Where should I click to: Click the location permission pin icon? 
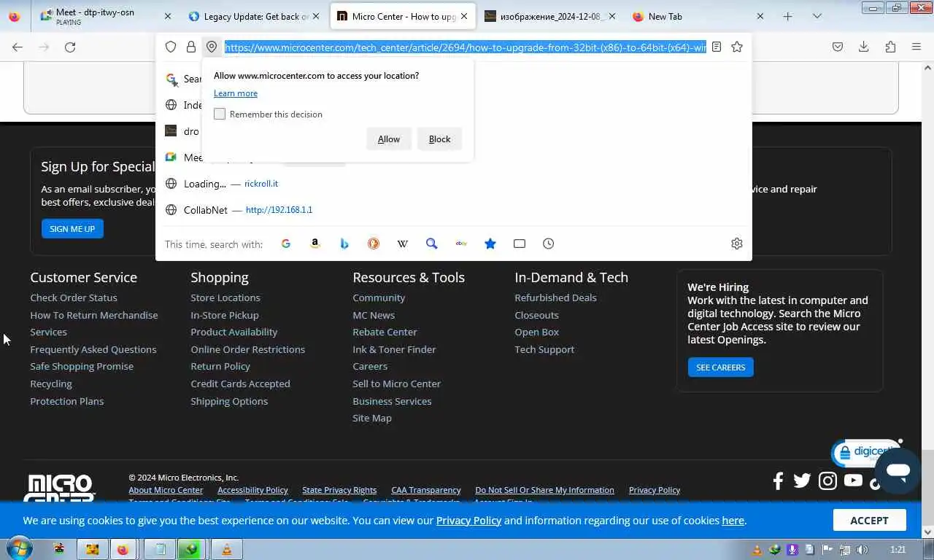[212, 47]
